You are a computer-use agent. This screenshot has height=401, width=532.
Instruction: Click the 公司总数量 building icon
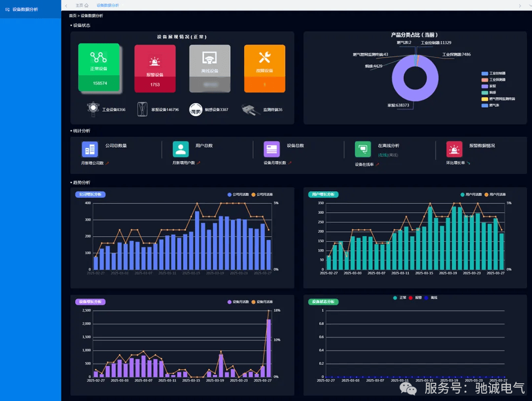tap(90, 149)
